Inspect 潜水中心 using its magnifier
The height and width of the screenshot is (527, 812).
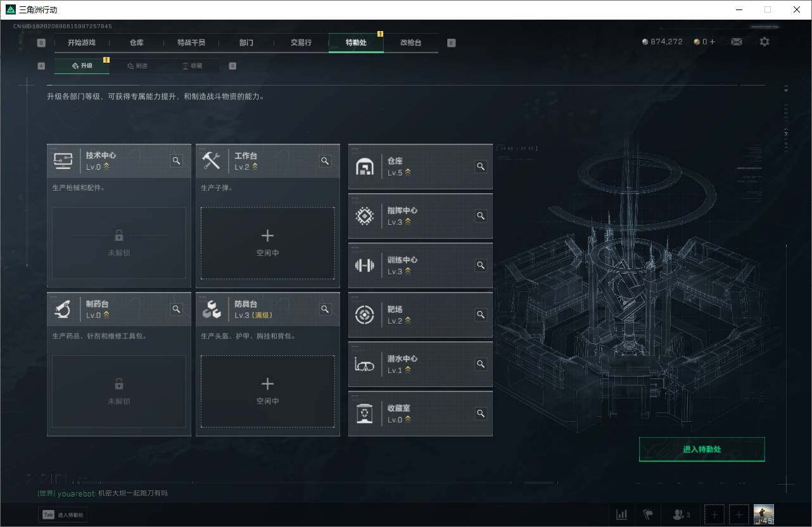tap(481, 364)
